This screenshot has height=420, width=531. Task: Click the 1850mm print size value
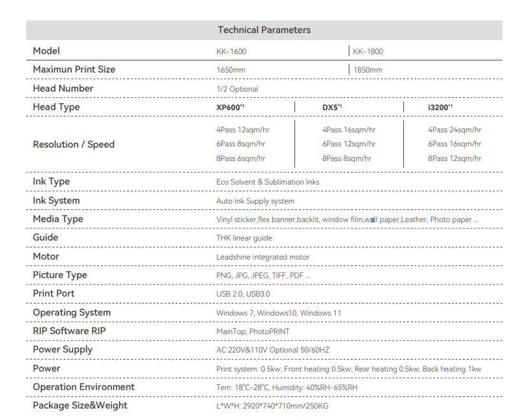368,70
